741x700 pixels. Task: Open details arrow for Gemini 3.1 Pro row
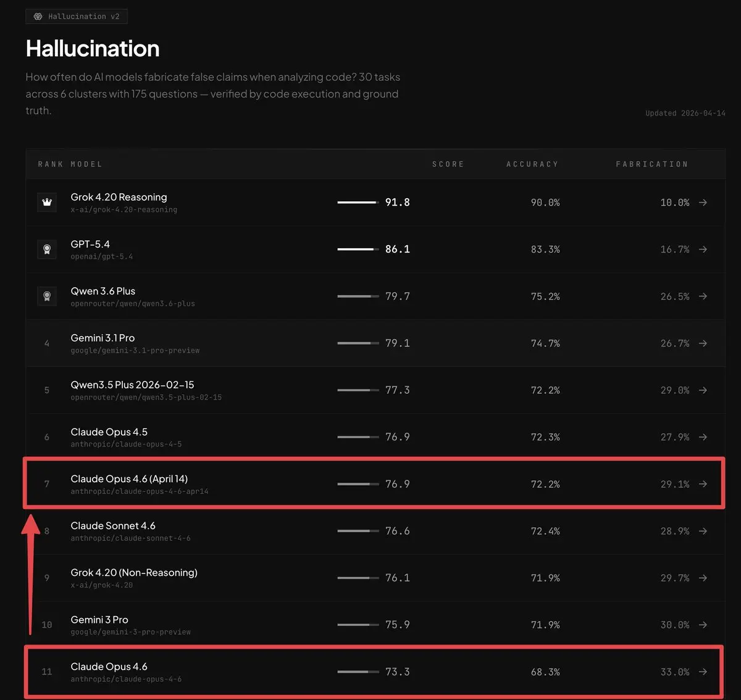tap(703, 343)
